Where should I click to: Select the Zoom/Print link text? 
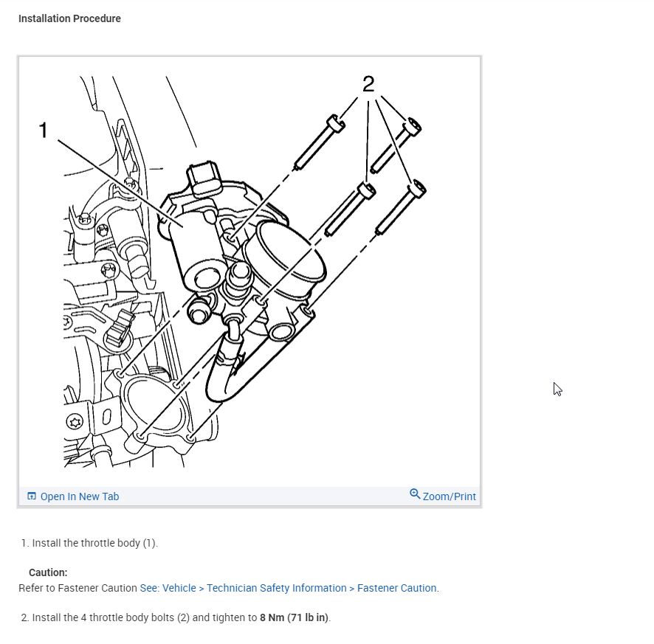(x=450, y=496)
